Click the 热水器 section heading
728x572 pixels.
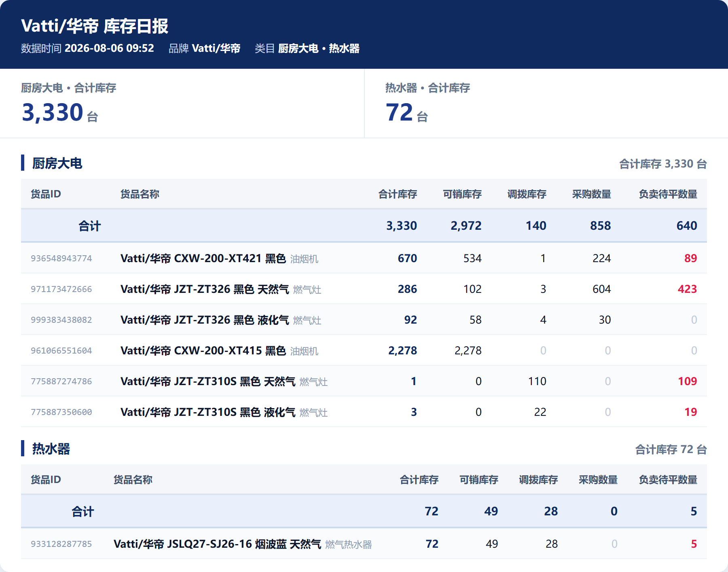tap(51, 449)
